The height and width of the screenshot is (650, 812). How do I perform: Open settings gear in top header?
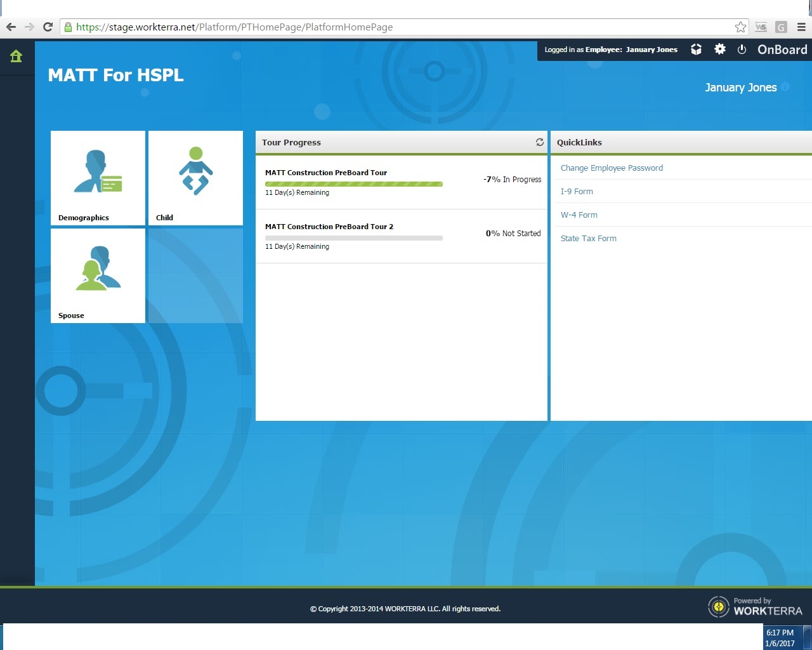click(x=719, y=50)
